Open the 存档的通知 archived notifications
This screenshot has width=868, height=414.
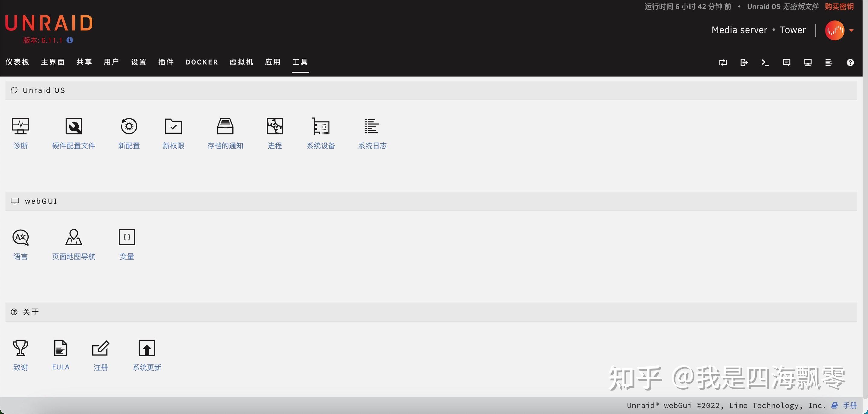pos(225,133)
